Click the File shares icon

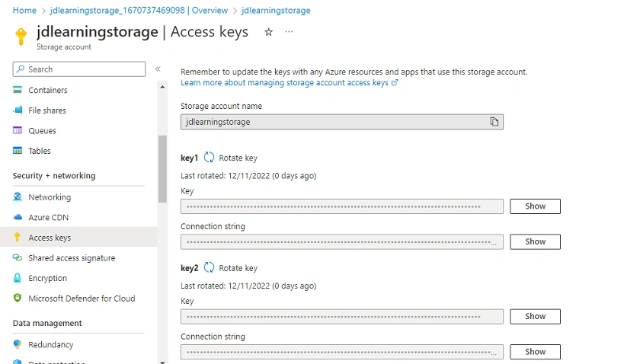[18, 110]
